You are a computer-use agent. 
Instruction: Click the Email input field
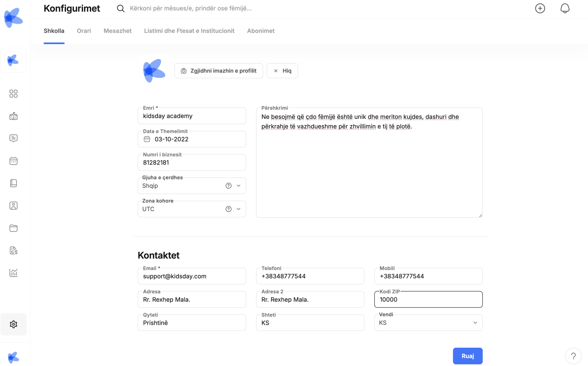[192, 276]
